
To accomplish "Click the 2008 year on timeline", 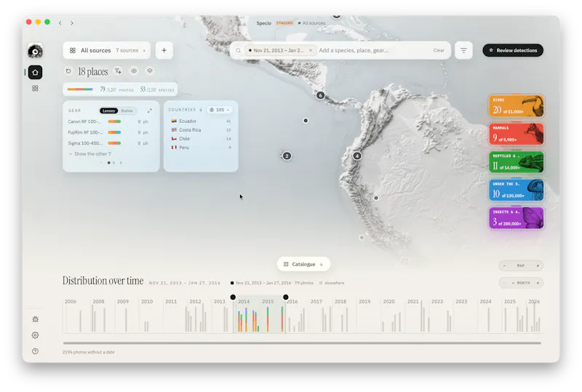I will tap(98, 302).
